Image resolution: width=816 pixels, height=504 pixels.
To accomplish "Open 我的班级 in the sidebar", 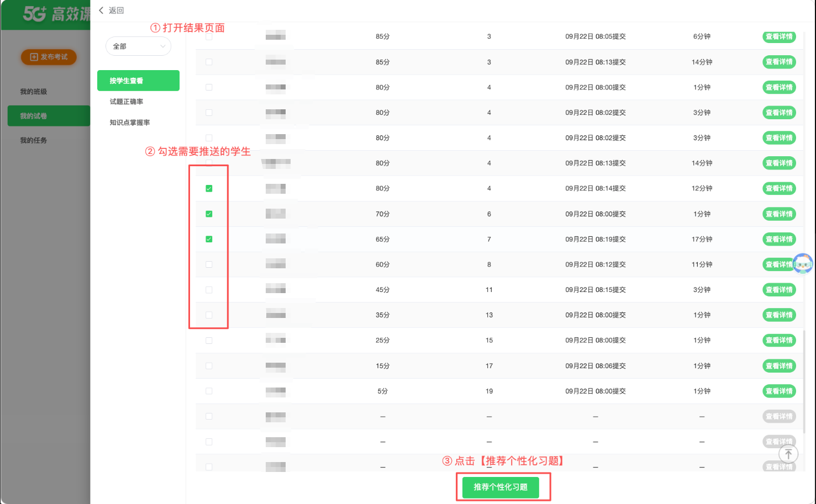I will [34, 92].
